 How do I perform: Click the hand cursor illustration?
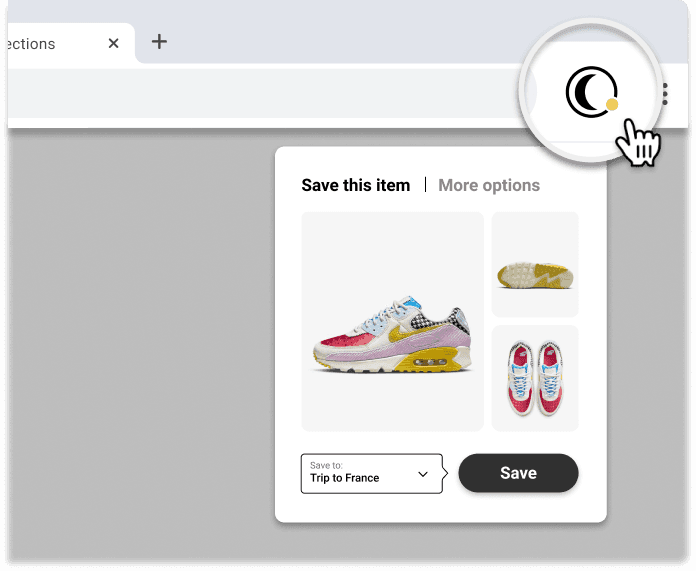point(638,143)
